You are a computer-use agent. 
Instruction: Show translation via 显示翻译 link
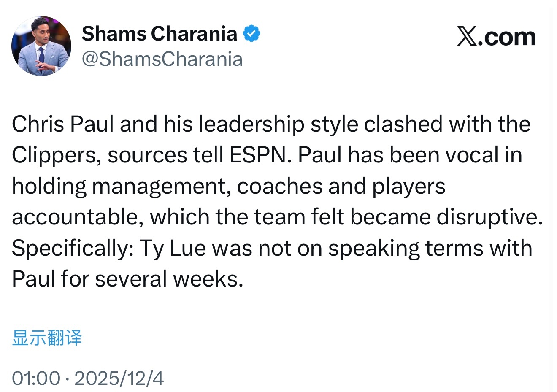point(47,338)
